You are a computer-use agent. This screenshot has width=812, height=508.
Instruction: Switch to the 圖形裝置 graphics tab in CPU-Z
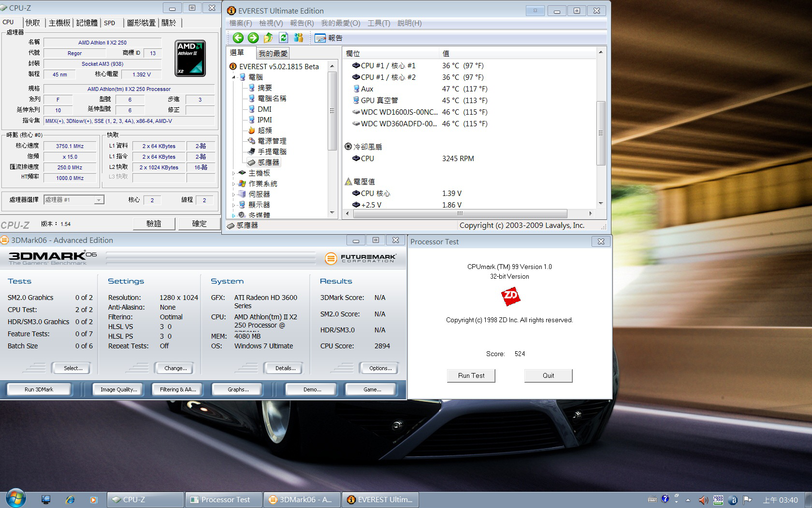coord(141,23)
